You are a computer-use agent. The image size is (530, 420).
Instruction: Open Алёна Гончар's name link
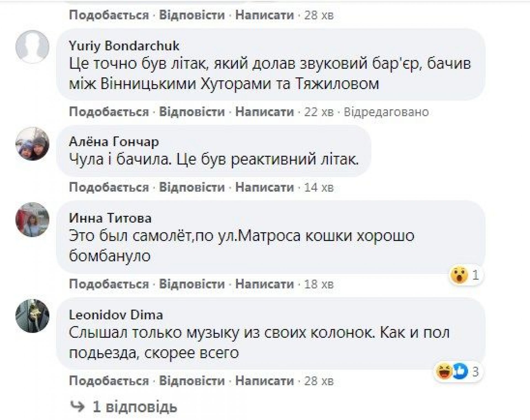click(114, 142)
